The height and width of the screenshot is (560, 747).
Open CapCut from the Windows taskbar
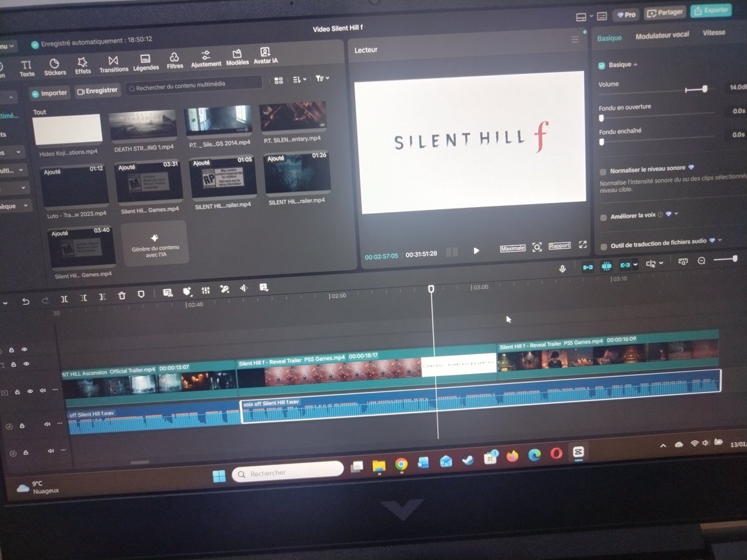(578, 452)
